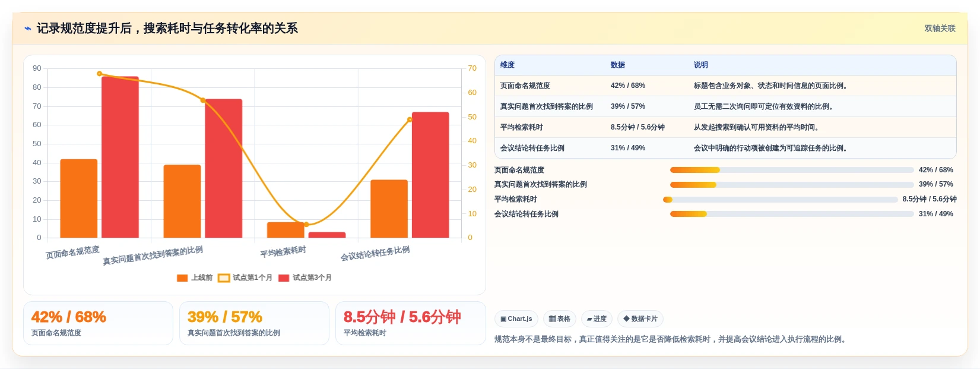Click the tall red bar for 页面命名规范度
Viewport: 980px width, 369px height.
[120, 157]
